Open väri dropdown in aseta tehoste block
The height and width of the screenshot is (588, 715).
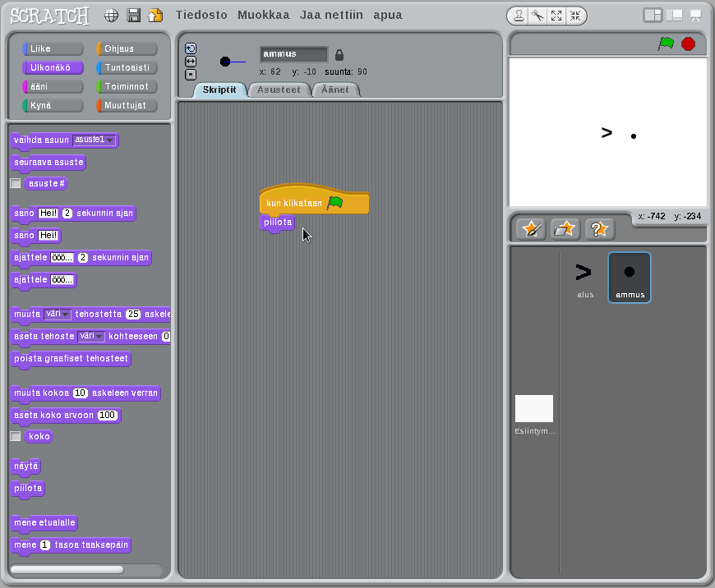click(91, 337)
